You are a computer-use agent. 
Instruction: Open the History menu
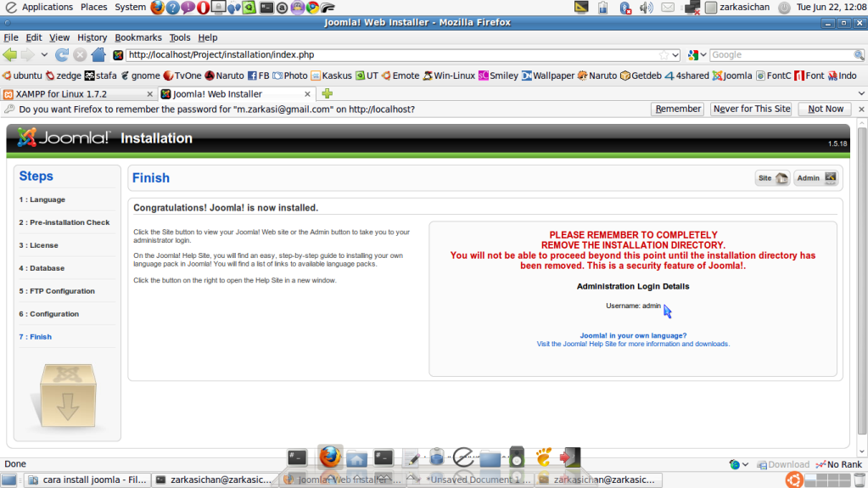pos(92,37)
